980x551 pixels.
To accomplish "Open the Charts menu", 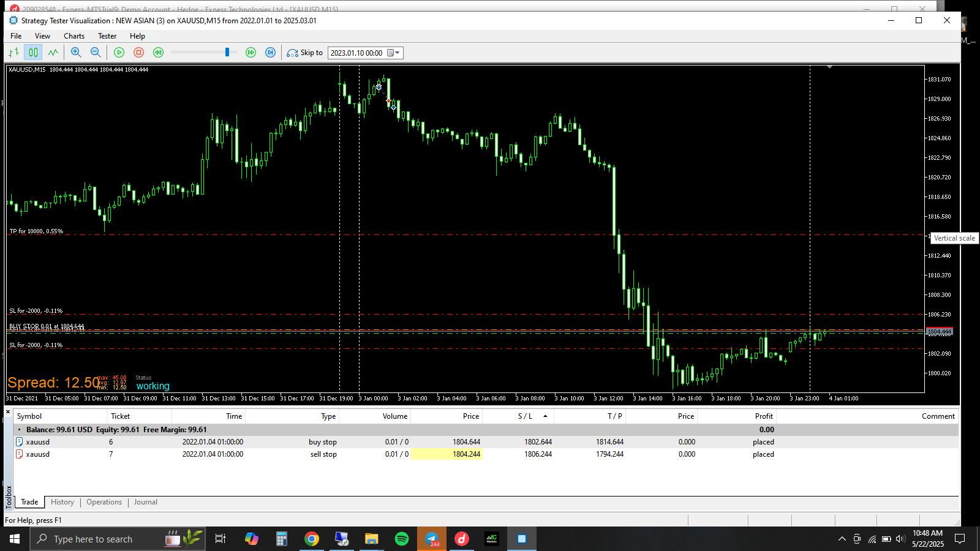I will point(74,36).
